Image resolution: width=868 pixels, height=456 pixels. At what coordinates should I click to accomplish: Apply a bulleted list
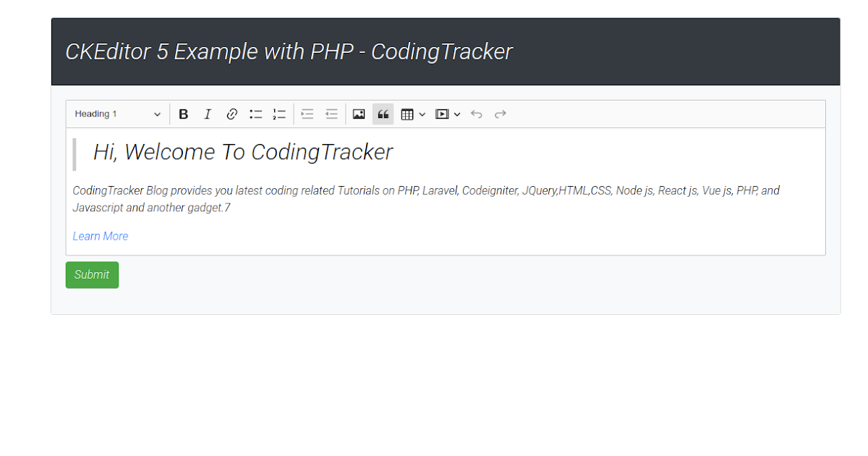[x=255, y=114]
